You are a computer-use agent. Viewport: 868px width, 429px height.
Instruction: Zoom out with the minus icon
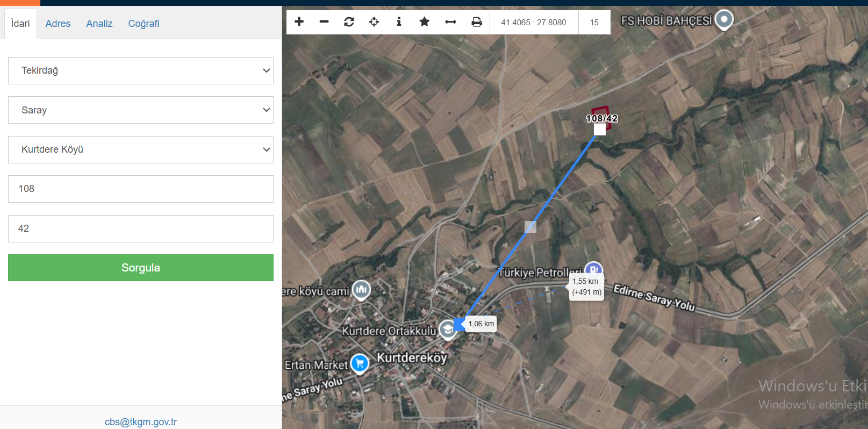click(x=324, y=22)
